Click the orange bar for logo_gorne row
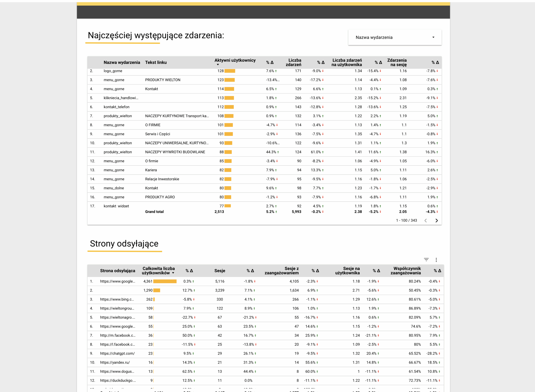This screenshot has height=392, width=535. [x=230, y=71]
